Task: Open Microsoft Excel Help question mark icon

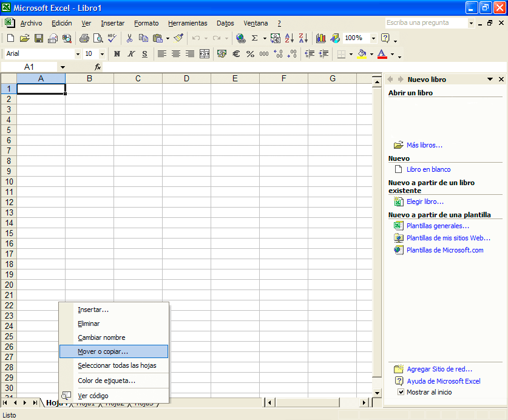Action: point(385,38)
